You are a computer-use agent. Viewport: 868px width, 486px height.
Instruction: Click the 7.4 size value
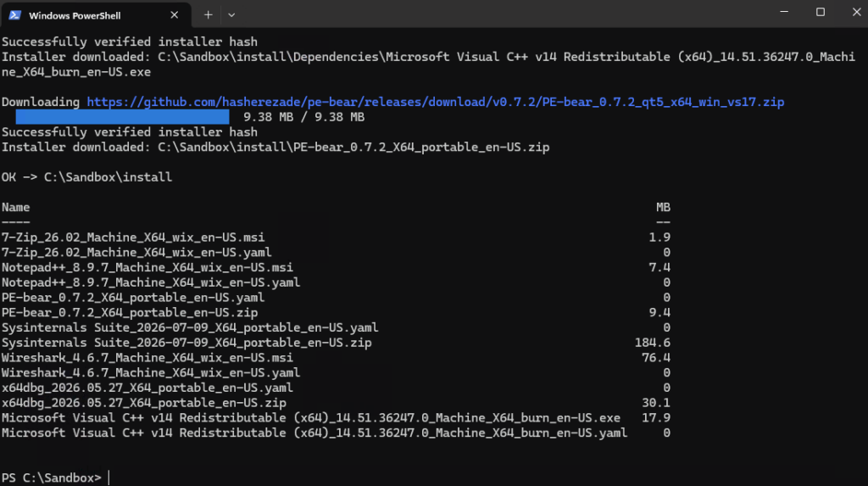tap(659, 267)
